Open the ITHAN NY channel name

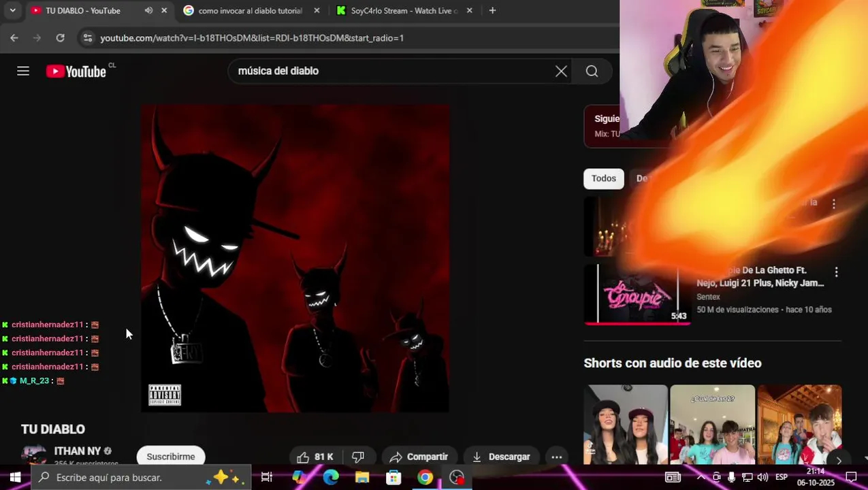78,451
